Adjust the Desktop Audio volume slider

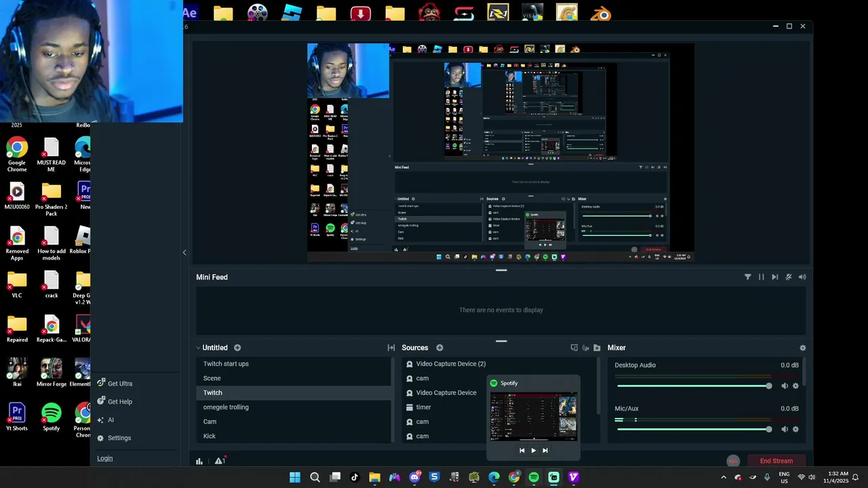point(694,386)
